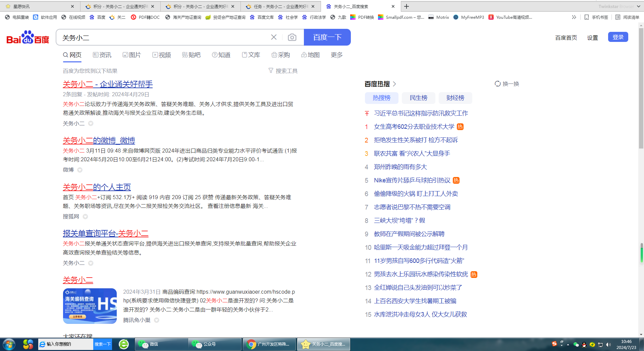Expand 搜索工具 filter options

pos(283,71)
